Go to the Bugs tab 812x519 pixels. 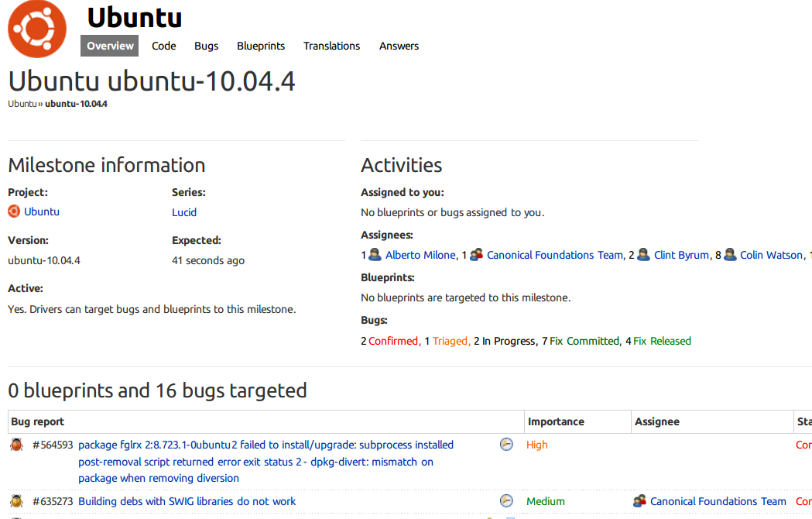(x=206, y=46)
